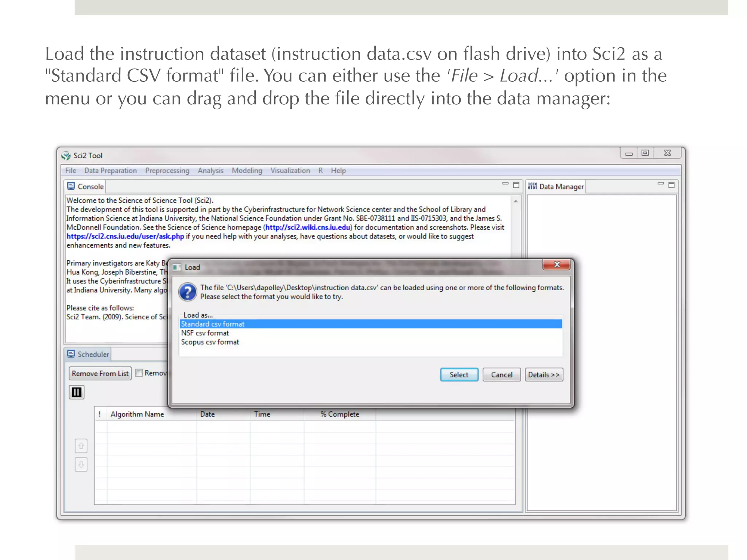Click the Select button in Load dialog
The image size is (747, 560).
pyautogui.click(x=459, y=375)
